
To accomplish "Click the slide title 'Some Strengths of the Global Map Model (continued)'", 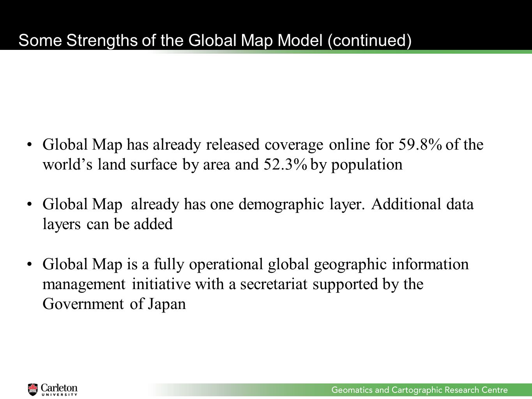I will point(215,41).
